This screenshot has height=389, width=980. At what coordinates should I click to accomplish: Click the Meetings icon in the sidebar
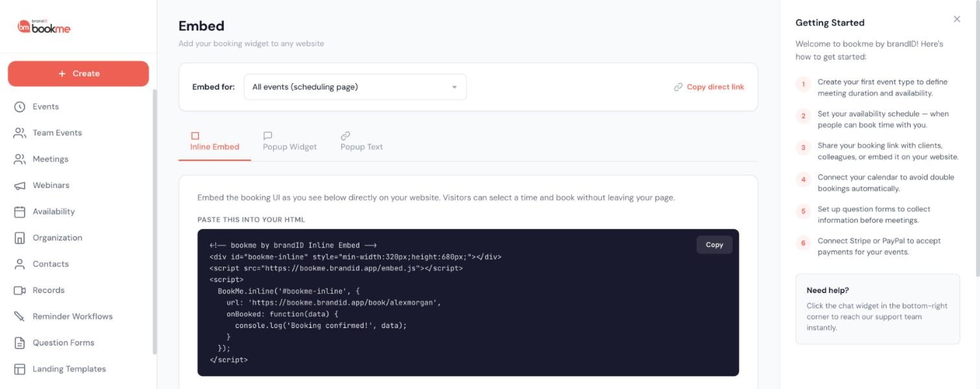coord(19,159)
